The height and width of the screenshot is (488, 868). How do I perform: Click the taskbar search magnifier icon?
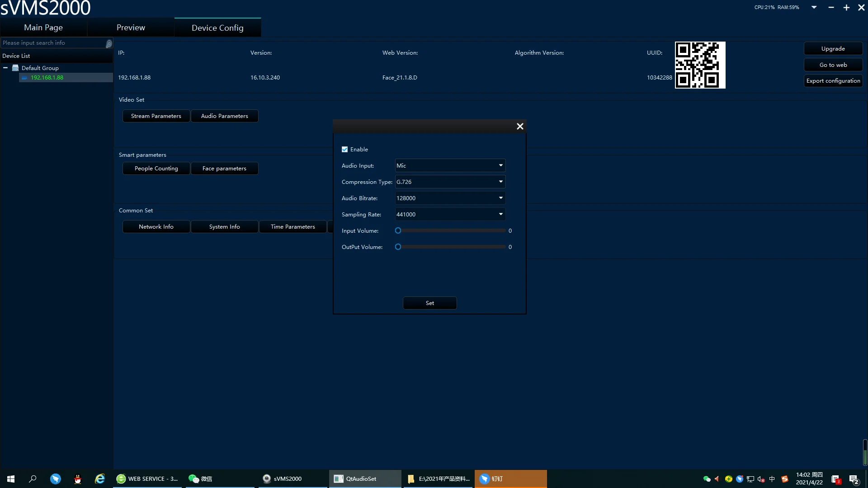coord(33,479)
